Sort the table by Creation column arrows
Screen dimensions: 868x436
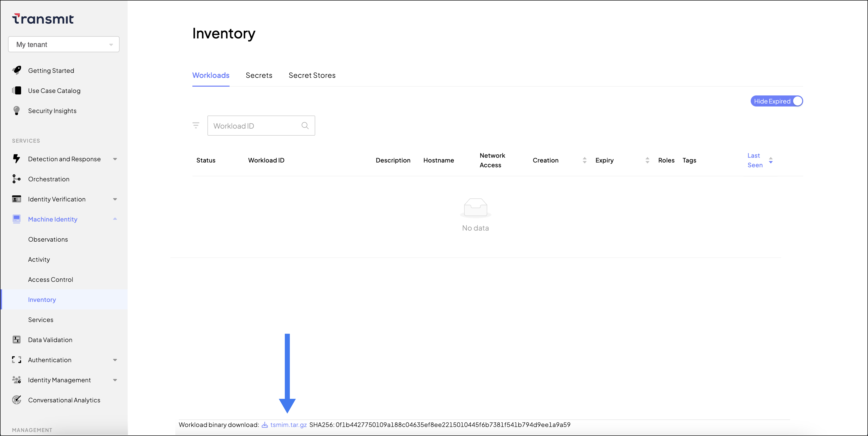(585, 160)
